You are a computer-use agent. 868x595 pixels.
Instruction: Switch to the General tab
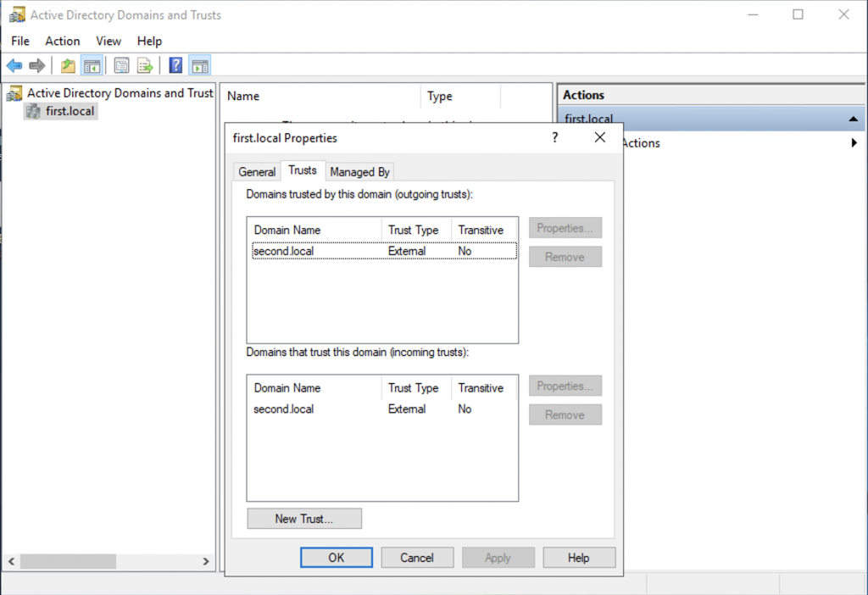tap(257, 172)
